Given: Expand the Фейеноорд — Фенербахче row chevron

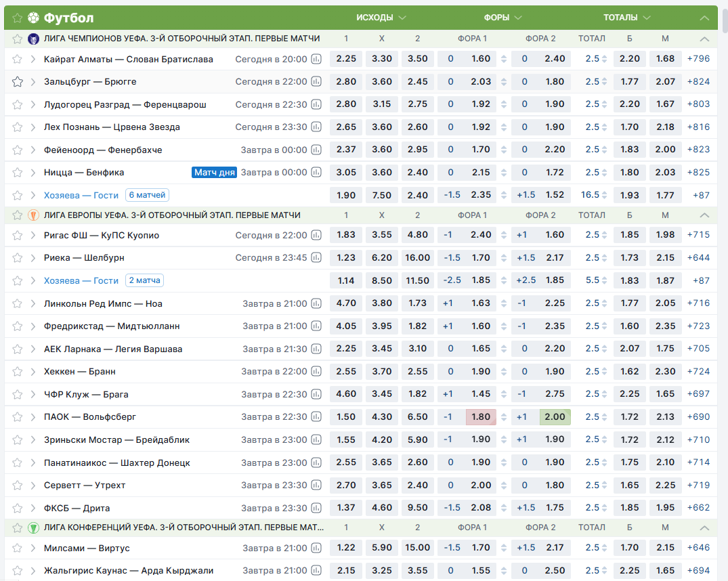Looking at the screenshot, I should [33, 150].
